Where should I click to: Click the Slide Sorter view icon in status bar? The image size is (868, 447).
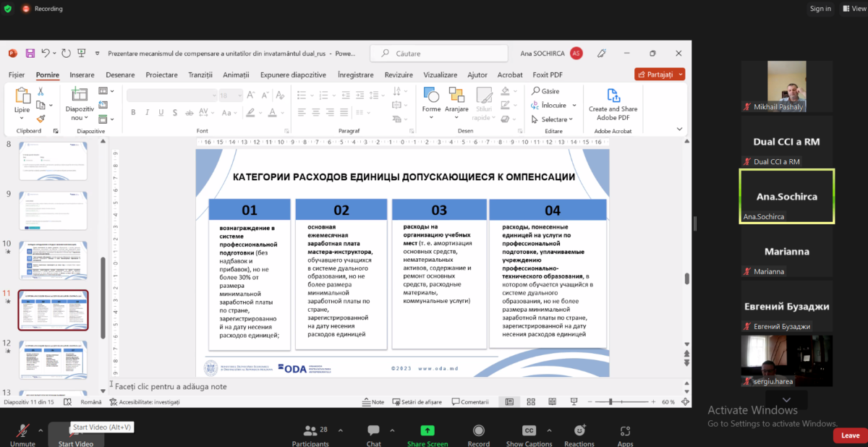tap(531, 401)
